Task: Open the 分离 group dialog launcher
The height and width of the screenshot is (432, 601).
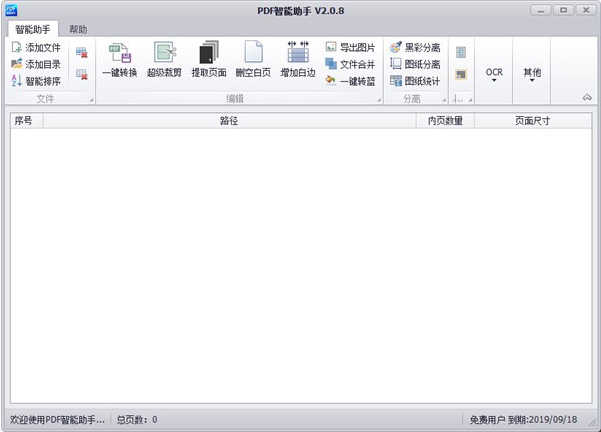Action: pyautogui.click(x=444, y=100)
